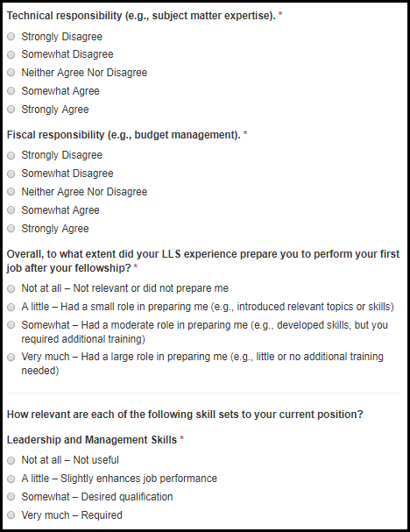Choose Strongly Agree under Technical responsibility

pyautogui.click(x=11, y=109)
